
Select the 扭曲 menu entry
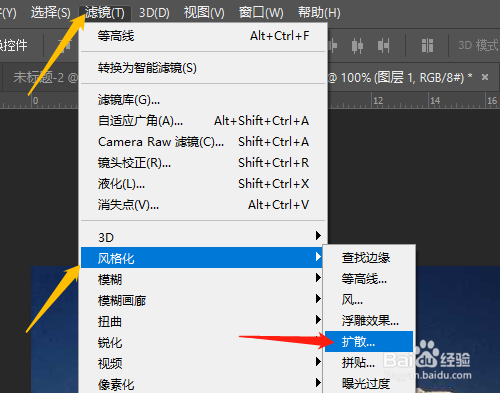[x=202, y=321]
